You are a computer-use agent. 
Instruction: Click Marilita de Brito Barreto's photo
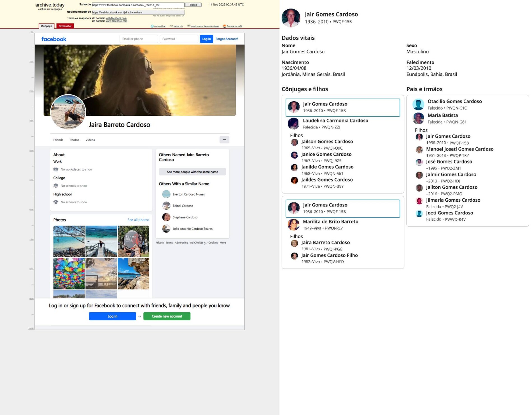293,225
